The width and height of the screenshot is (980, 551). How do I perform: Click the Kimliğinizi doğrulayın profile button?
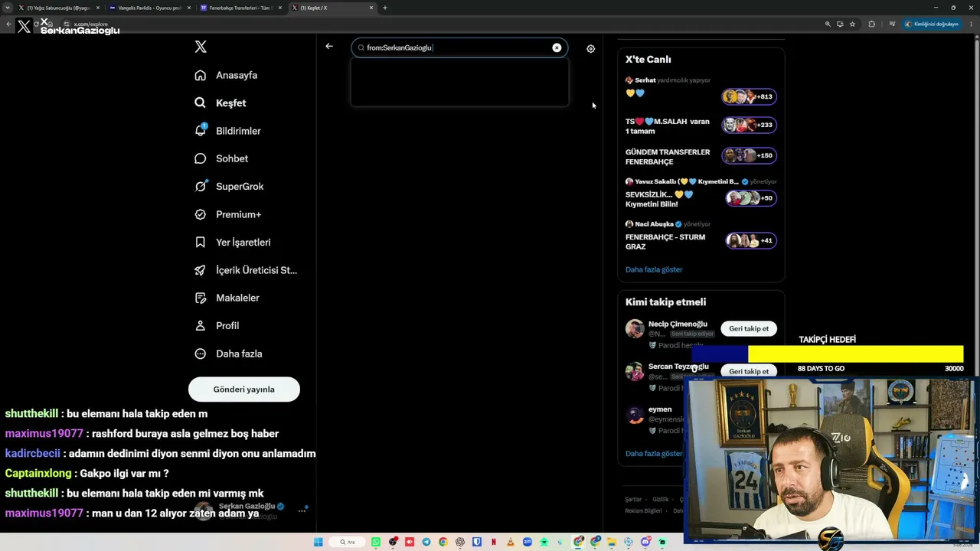(932, 24)
